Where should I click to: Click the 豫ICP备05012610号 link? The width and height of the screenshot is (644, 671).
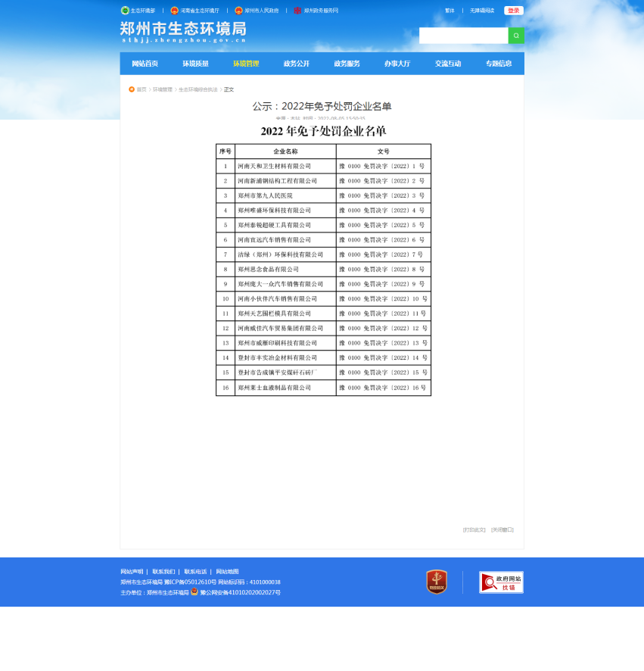pos(190,582)
